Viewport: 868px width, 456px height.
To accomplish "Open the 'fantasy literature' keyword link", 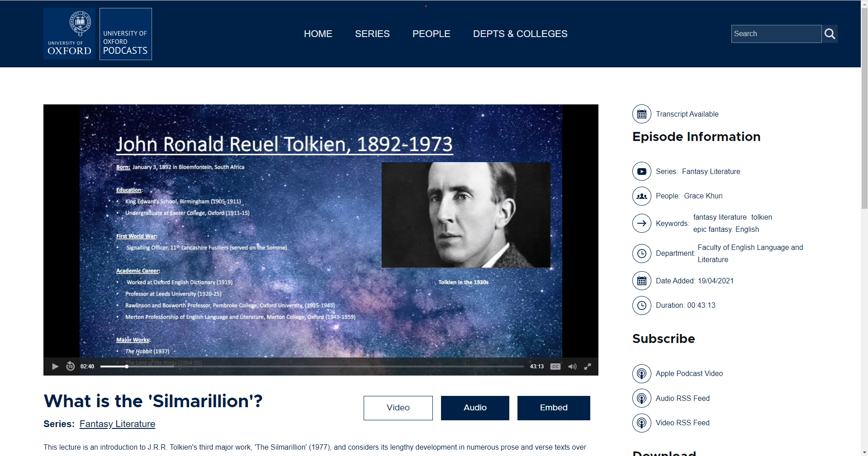I will (x=720, y=217).
